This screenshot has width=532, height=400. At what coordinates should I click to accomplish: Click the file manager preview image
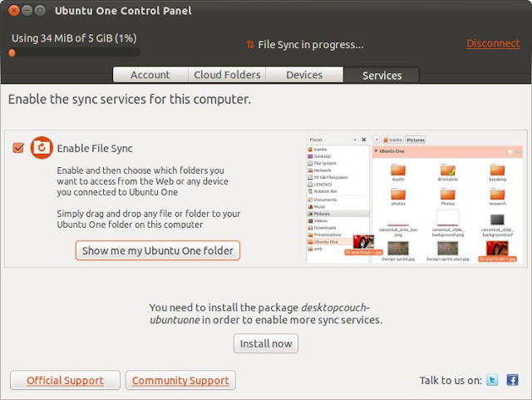(x=412, y=199)
